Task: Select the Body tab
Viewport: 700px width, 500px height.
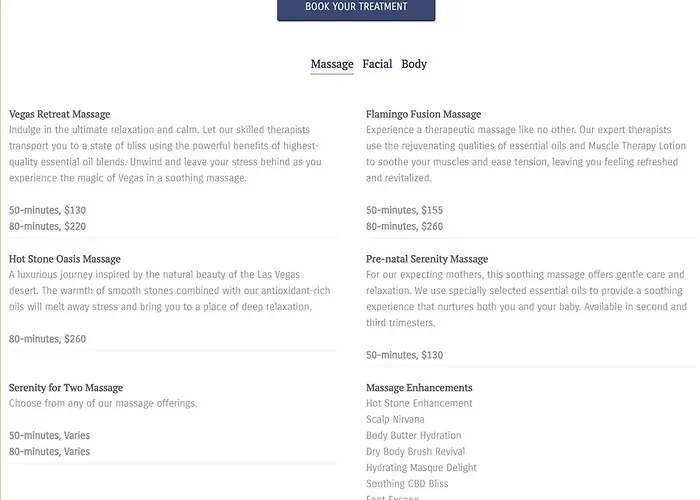Action: tap(414, 64)
